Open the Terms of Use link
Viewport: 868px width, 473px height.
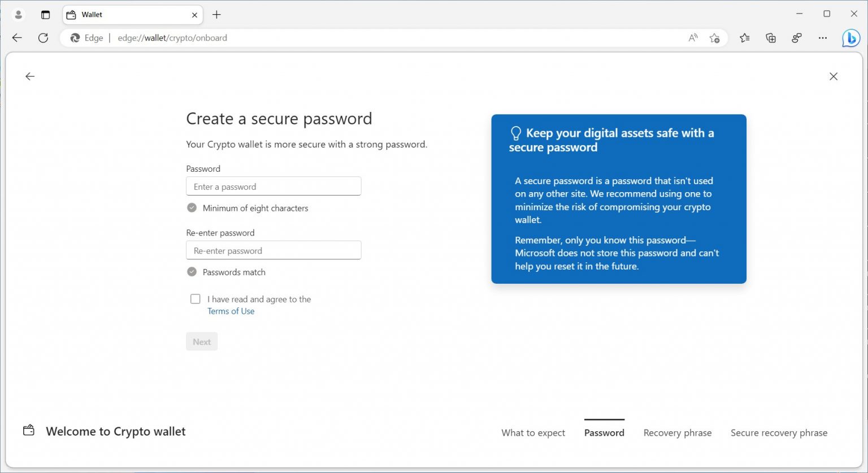[x=231, y=311]
